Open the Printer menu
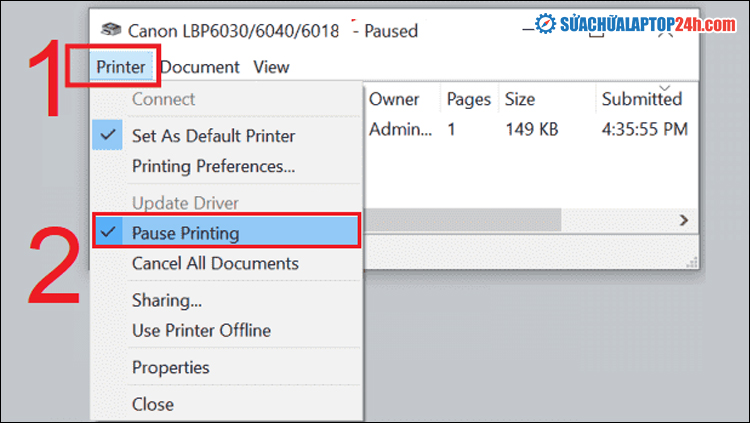This screenshot has width=750, height=423. click(121, 67)
